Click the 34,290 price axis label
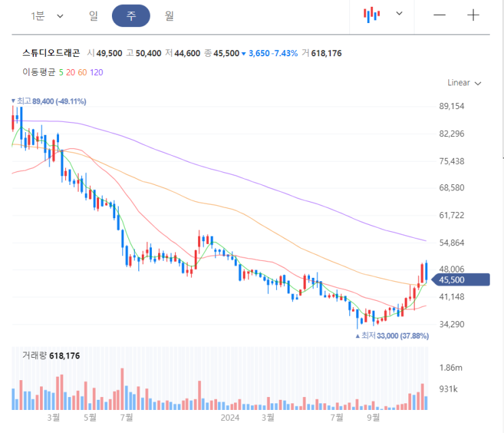The height and width of the screenshot is (433, 504). pyautogui.click(x=452, y=324)
